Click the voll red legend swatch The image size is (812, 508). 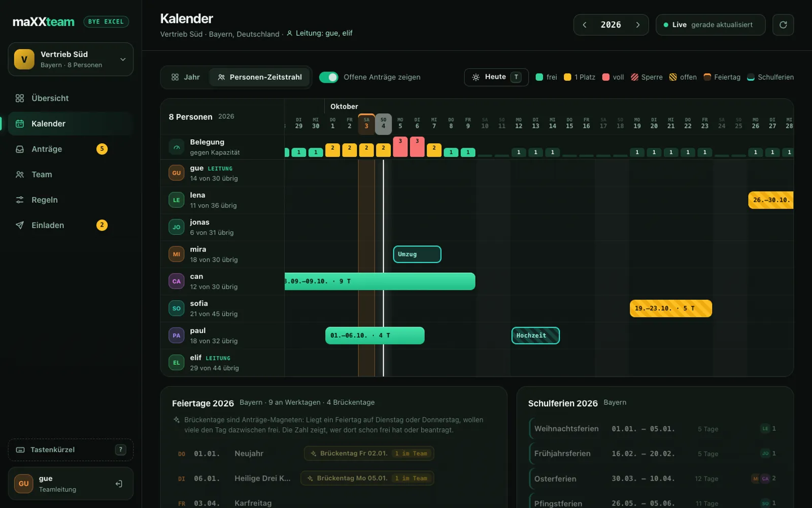pyautogui.click(x=606, y=77)
